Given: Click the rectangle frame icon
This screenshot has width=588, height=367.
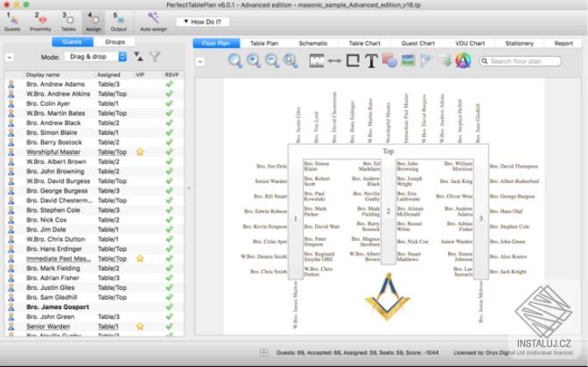Looking at the screenshot, I should (353, 60).
